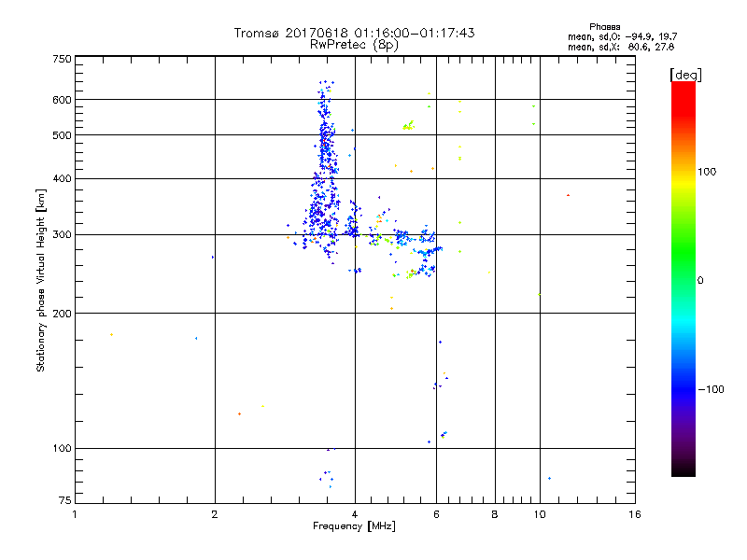Click the colorbar tick label "-100"
This screenshot has height=560, width=747.
[x=711, y=389]
